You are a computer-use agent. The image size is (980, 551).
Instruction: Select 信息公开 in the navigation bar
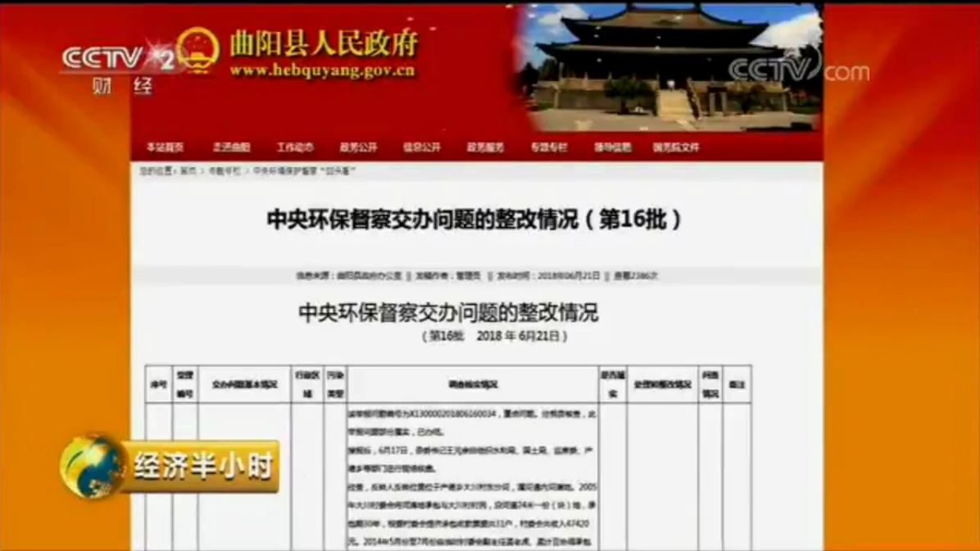(x=421, y=148)
